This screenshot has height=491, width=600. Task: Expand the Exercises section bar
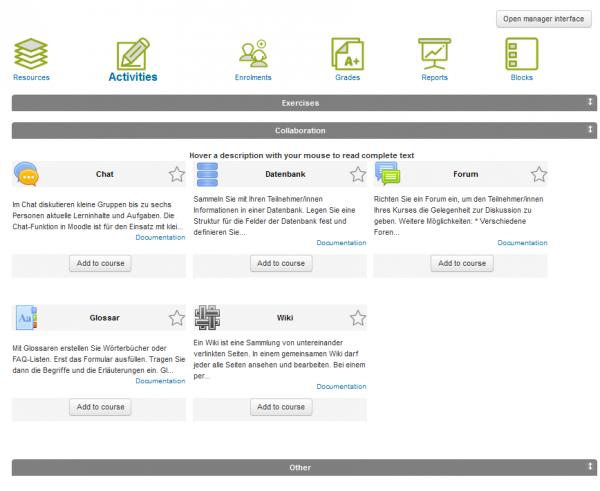(300, 102)
